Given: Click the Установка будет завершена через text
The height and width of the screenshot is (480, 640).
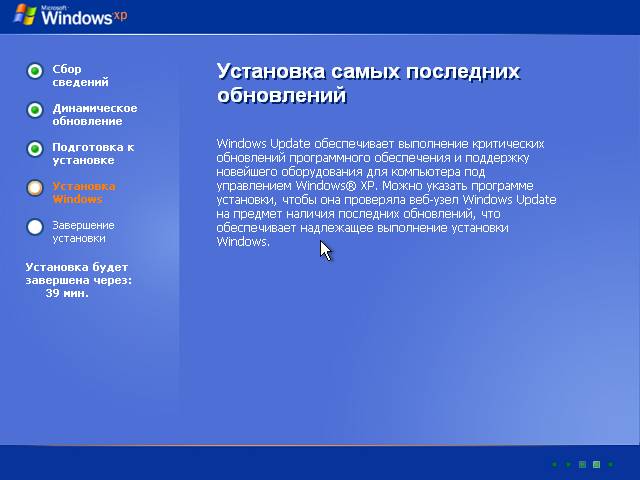Looking at the screenshot, I should click(78, 273).
